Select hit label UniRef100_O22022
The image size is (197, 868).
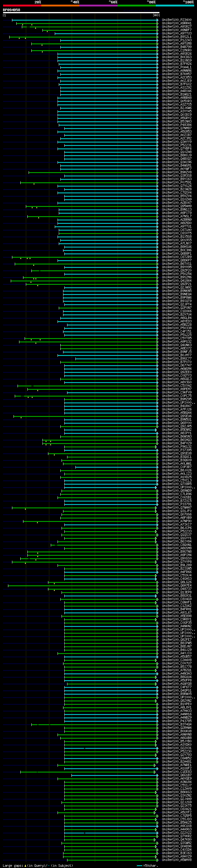pos(176,833)
